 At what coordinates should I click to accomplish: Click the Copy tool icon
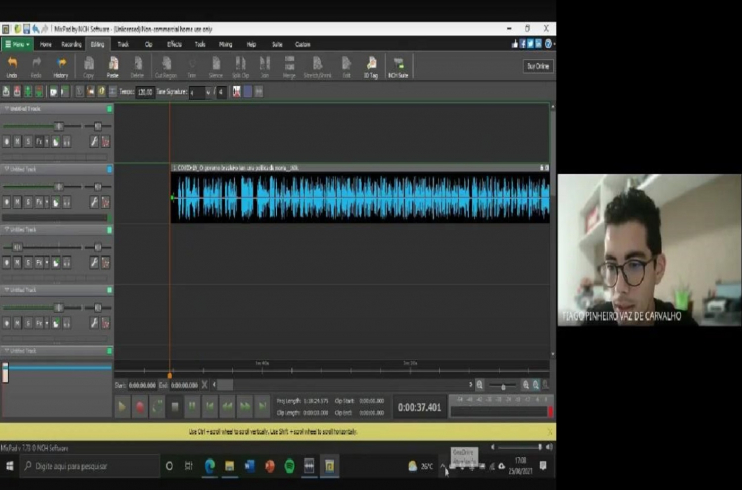(88, 67)
